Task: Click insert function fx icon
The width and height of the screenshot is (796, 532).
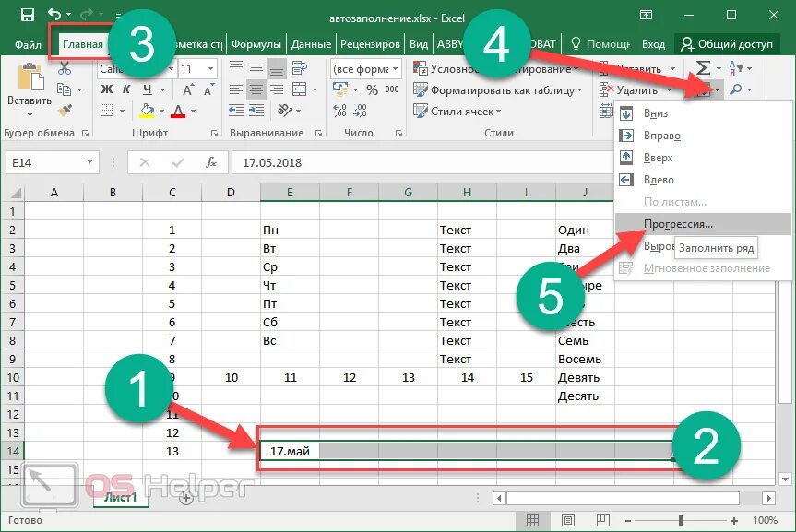Action: click(x=211, y=162)
